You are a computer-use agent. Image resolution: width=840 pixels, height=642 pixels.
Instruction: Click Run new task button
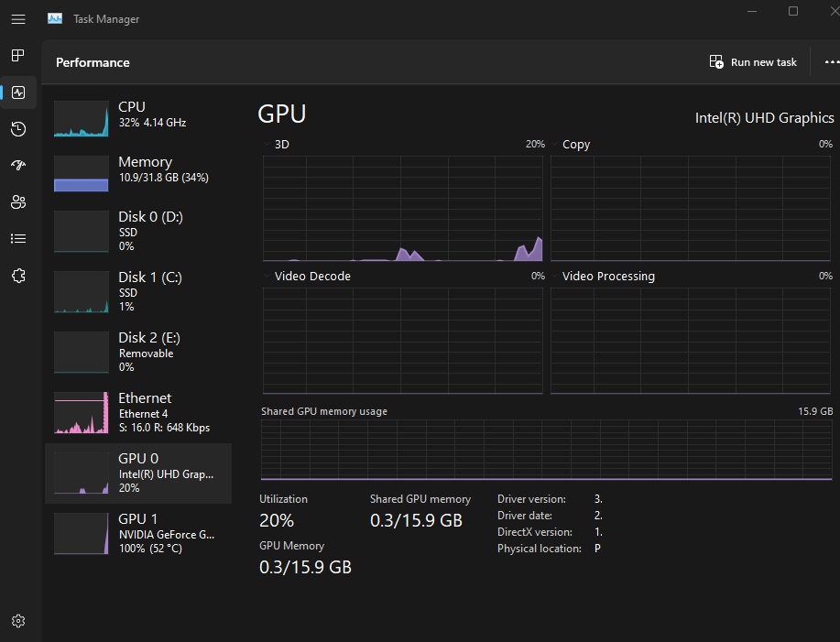click(753, 62)
